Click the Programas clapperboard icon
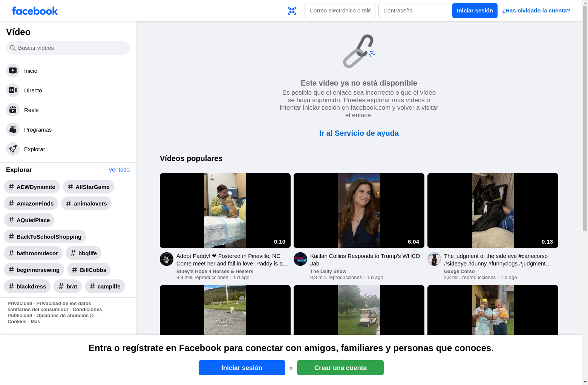 tap(13, 129)
